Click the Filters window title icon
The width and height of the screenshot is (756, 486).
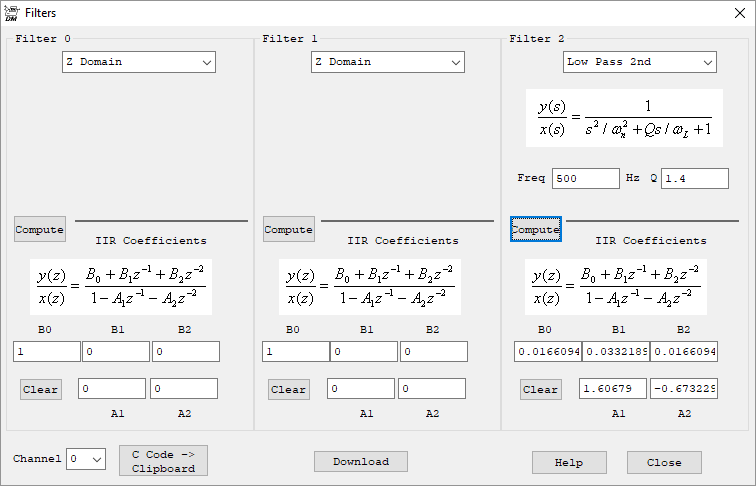click(x=12, y=13)
